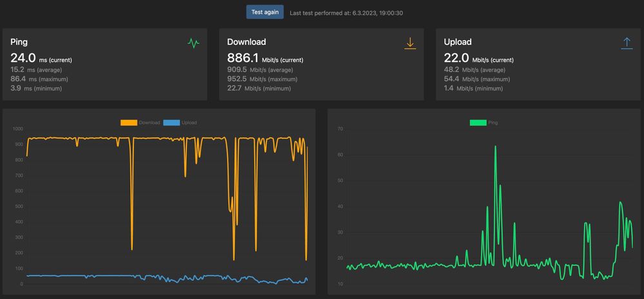Click the Ping card heading
This screenshot has height=299, width=644.
click(x=19, y=42)
